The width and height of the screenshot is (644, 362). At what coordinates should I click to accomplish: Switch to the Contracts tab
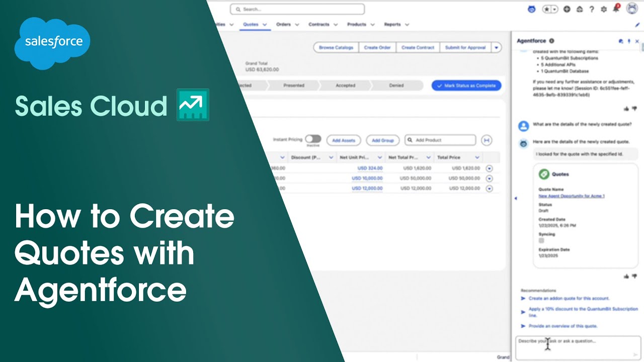coord(319,24)
